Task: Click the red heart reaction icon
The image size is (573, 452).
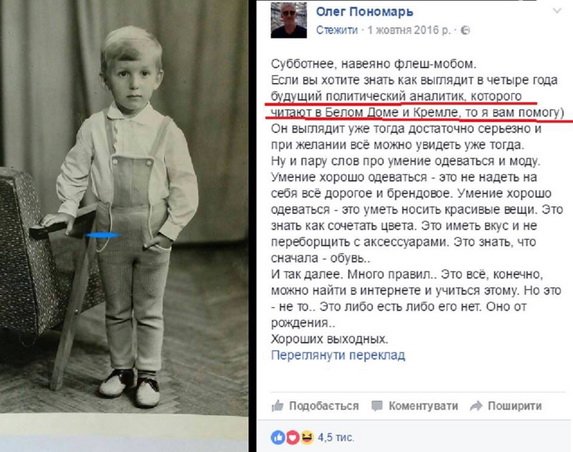Action: [292, 437]
